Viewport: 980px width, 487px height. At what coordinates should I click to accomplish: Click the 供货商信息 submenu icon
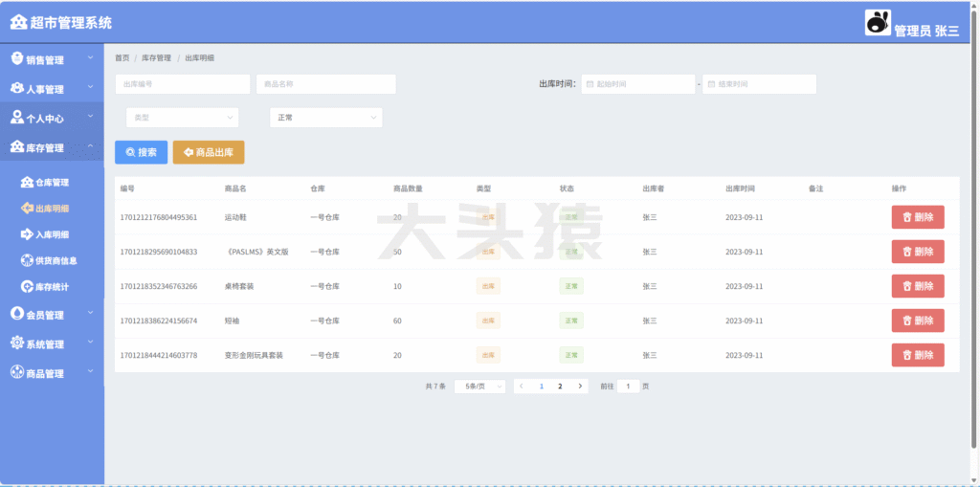(x=27, y=260)
